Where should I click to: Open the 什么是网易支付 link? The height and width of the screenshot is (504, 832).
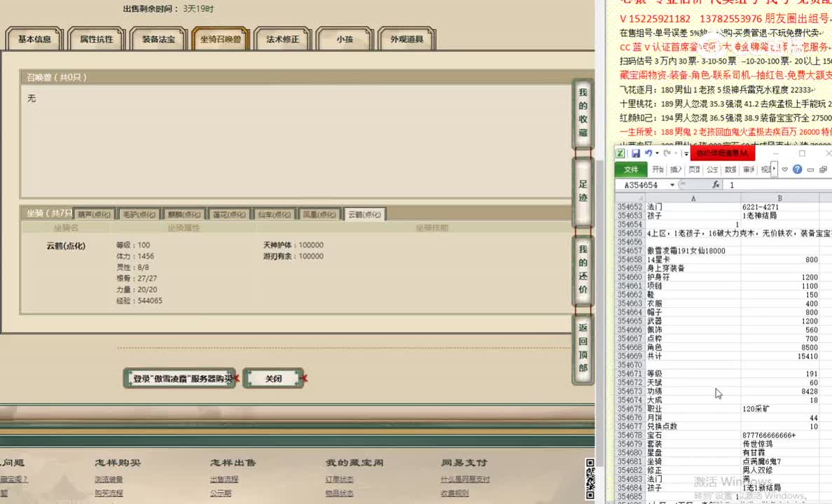point(465,479)
